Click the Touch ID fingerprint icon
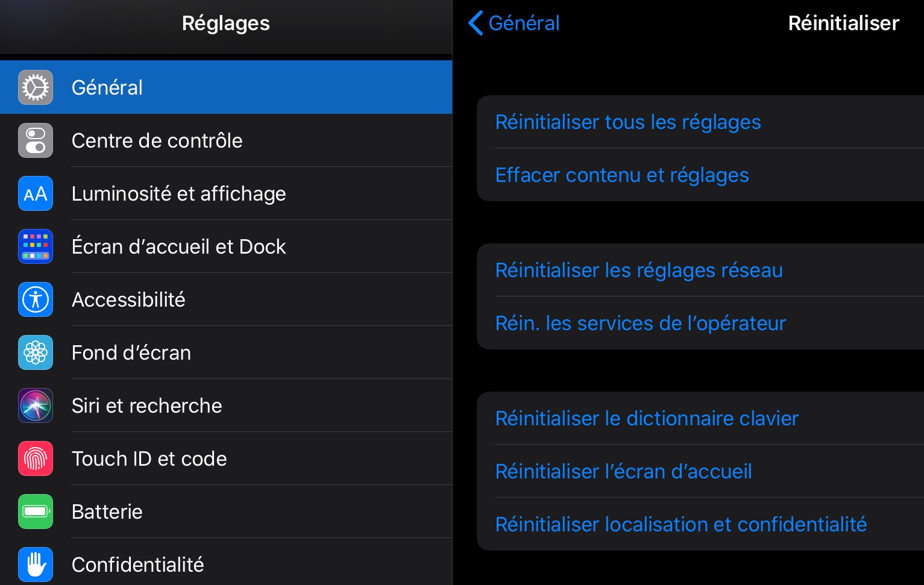The height and width of the screenshot is (585, 924). [36, 458]
